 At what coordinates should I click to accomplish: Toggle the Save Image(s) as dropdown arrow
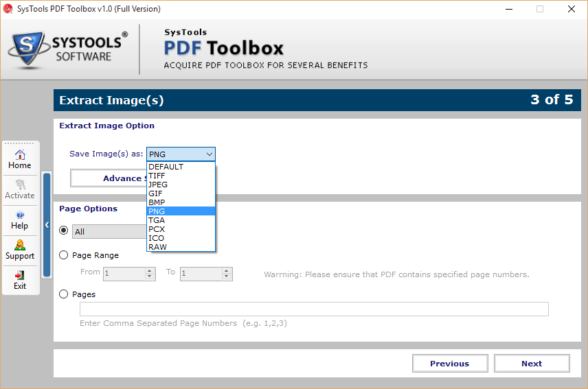click(210, 154)
